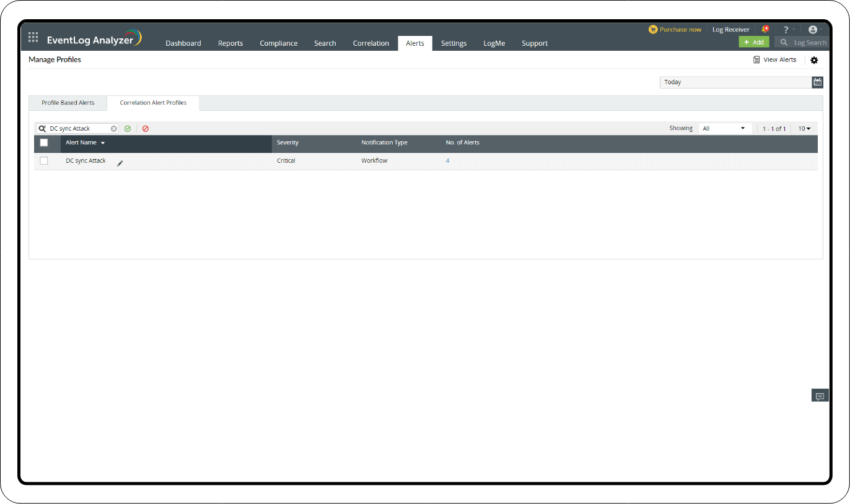
Task: Check the DC sync Attack row checkbox
Action: (44, 160)
